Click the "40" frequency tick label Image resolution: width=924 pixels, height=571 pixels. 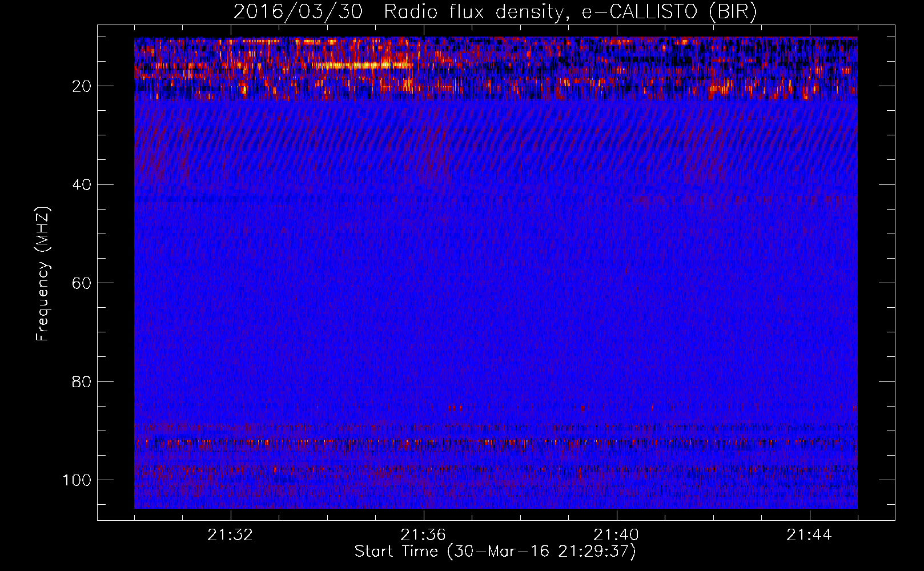[82, 184]
